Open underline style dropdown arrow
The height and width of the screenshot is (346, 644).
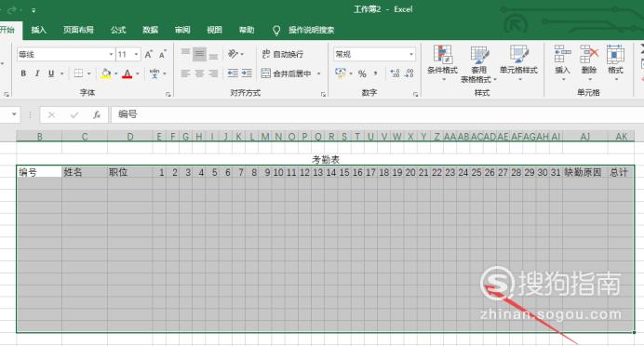point(62,73)
